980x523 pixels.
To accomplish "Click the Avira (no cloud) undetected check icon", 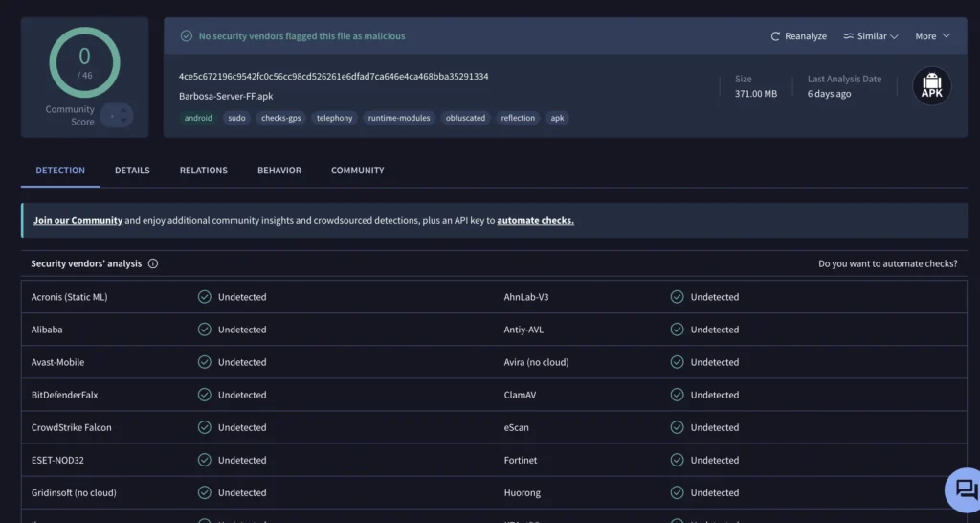I will (677, 361).
